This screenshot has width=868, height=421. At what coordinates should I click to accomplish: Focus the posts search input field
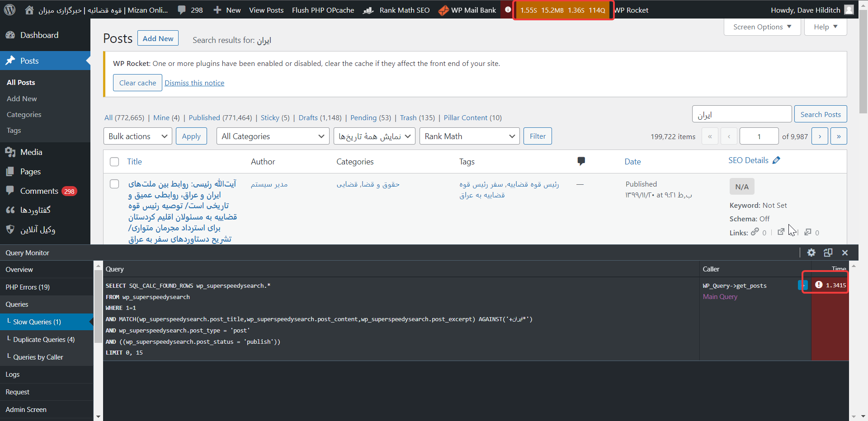point(742,114)
